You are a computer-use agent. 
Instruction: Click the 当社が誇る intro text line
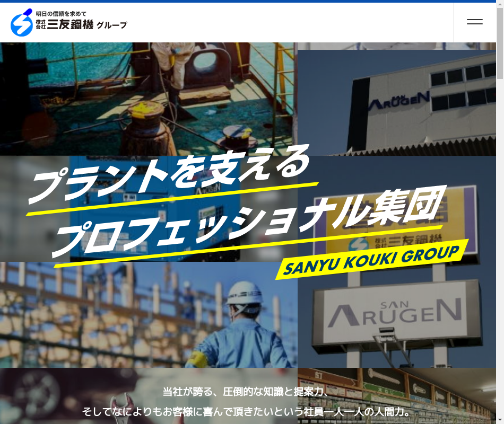point(246,392)
